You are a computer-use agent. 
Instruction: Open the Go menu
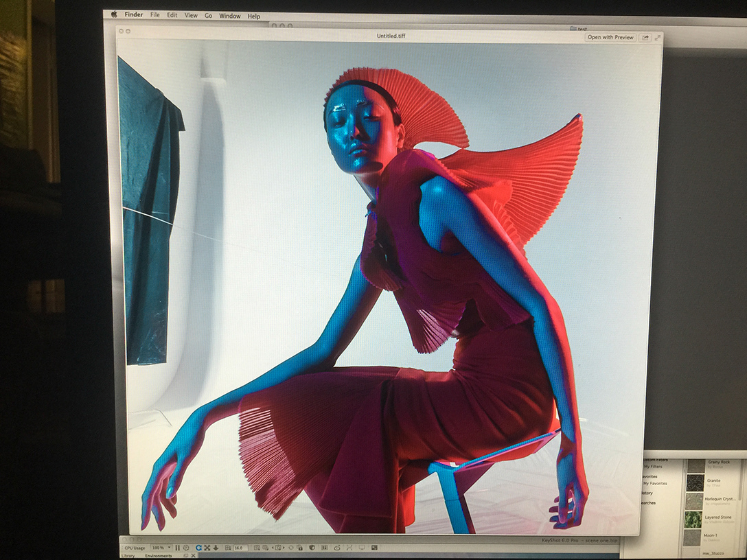(x=209, y=16)
